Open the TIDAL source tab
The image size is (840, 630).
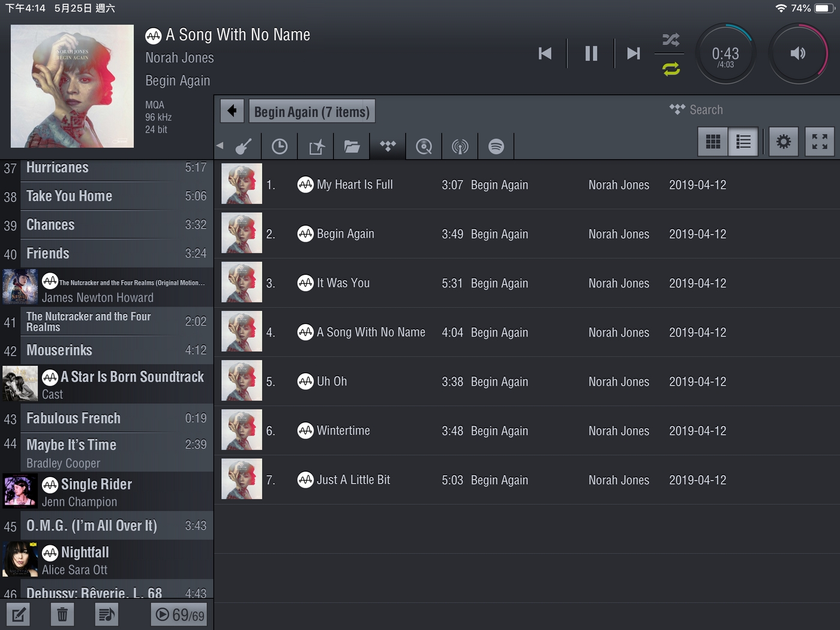tap(388, 146)
